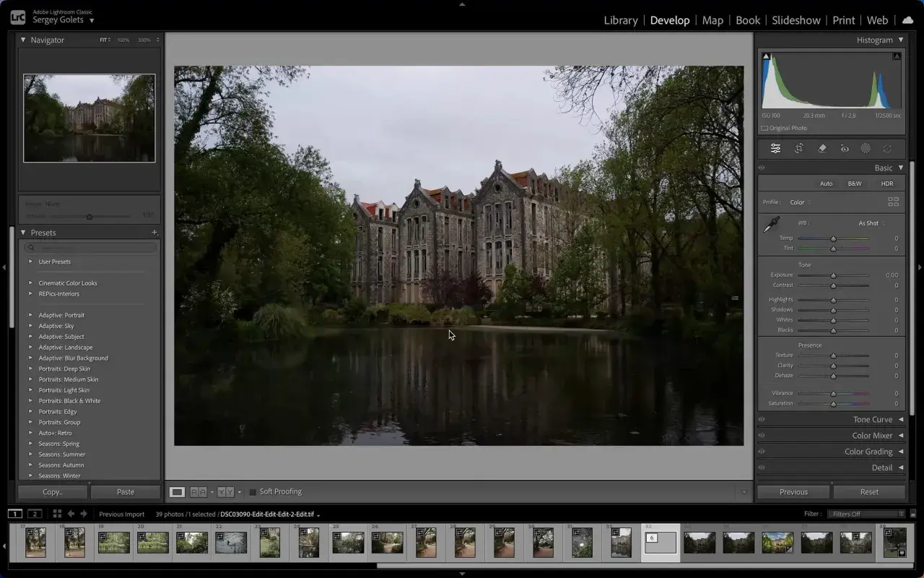This screenshot has width=924, height=578.
Task: Click the Navigator preview thumbnail
Action: [90, 118]
